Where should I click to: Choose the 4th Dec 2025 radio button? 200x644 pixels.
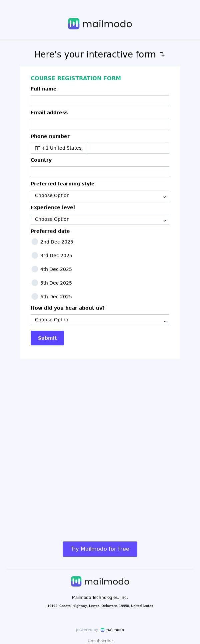pos(35,269)
